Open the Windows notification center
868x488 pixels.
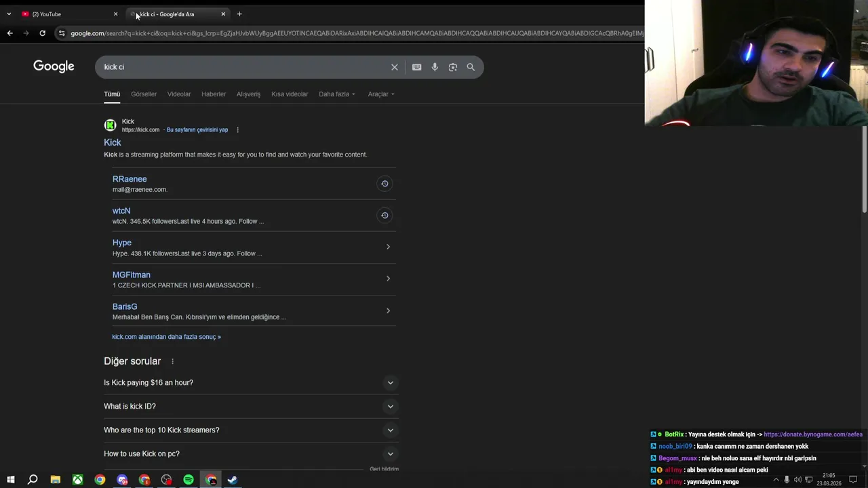[x=853, y=480]
